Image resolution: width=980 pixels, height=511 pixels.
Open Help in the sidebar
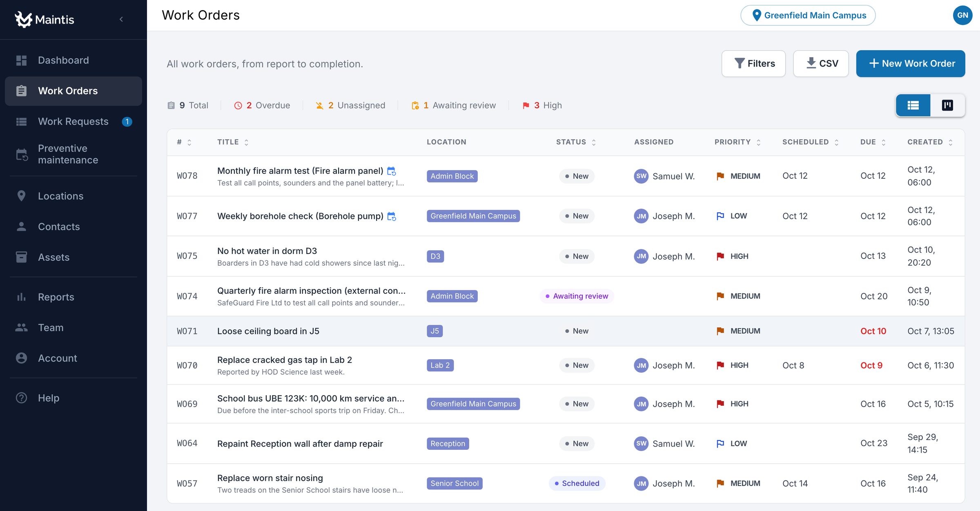coord(73,398)
